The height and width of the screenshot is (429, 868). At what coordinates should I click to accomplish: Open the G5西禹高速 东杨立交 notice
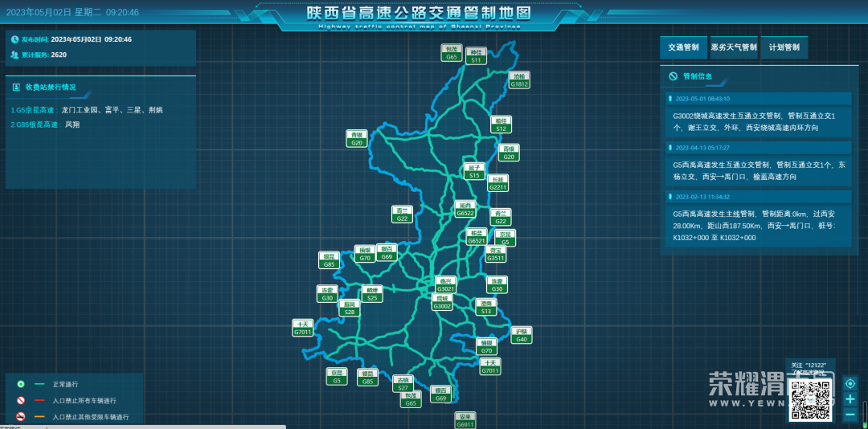click(x=759, y=170)
